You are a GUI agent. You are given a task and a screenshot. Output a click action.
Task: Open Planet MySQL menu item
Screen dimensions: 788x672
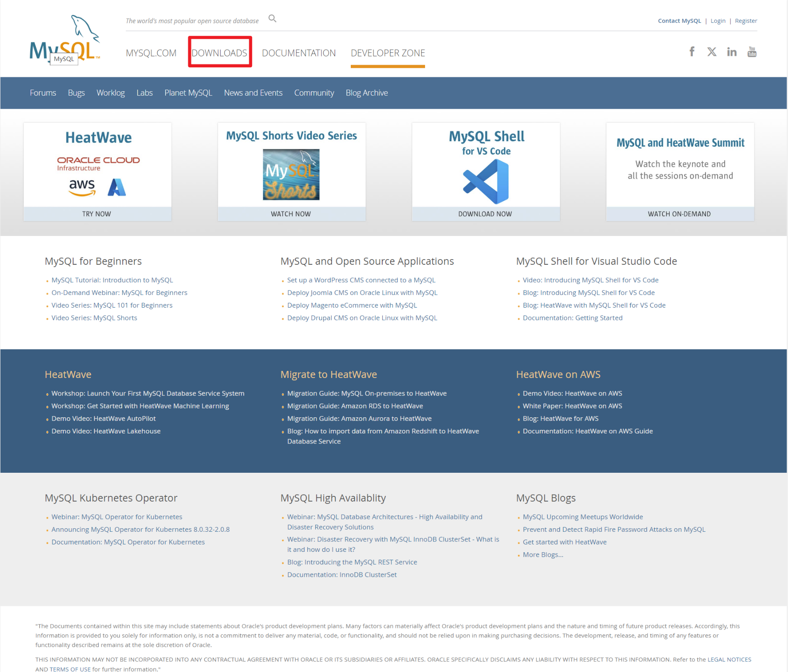click(188, 93)
